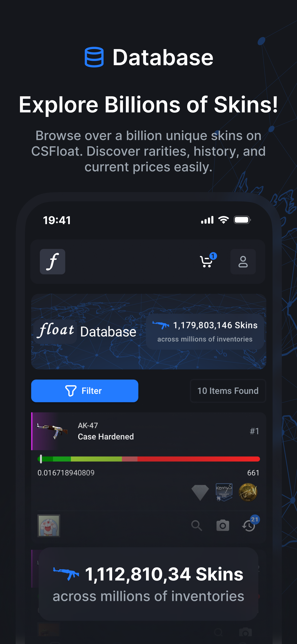This screenshot has width=297, height=644.
Task: Tap the #1 rank label
Action: point(254,431)
